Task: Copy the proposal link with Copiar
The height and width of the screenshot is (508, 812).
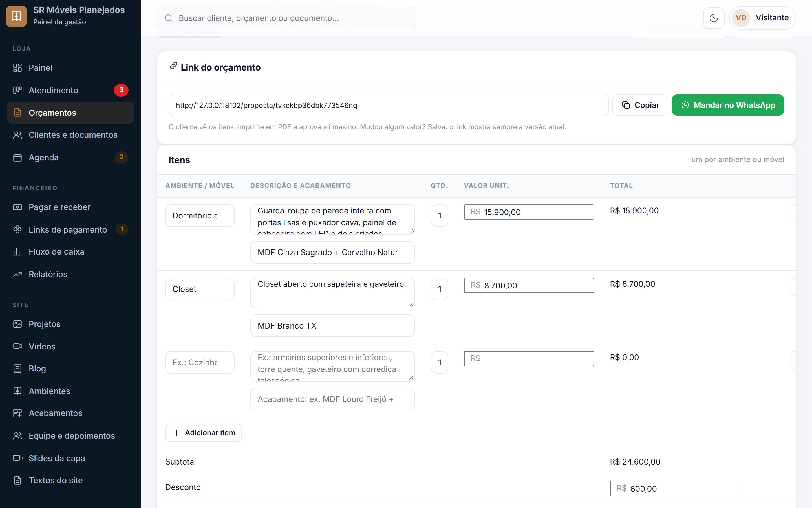Action: pos(640,105)
